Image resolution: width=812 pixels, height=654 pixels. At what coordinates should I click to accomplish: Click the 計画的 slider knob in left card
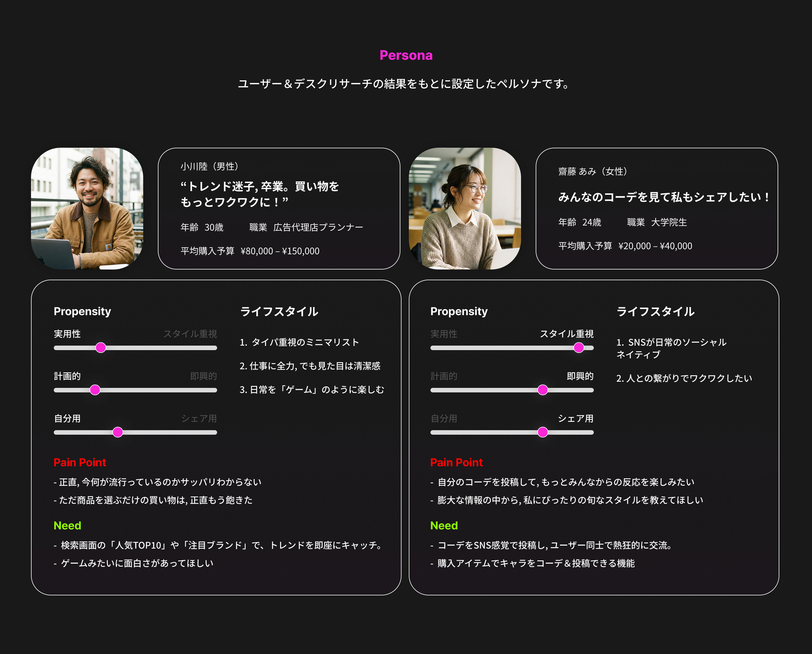tap(95, 390)
